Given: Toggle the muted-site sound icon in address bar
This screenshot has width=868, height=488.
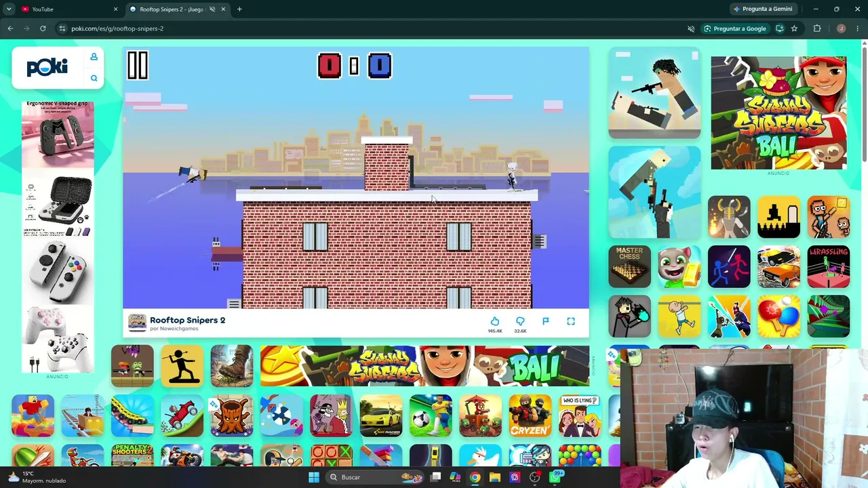Looking at the screenshot, I should click(691, 28).
